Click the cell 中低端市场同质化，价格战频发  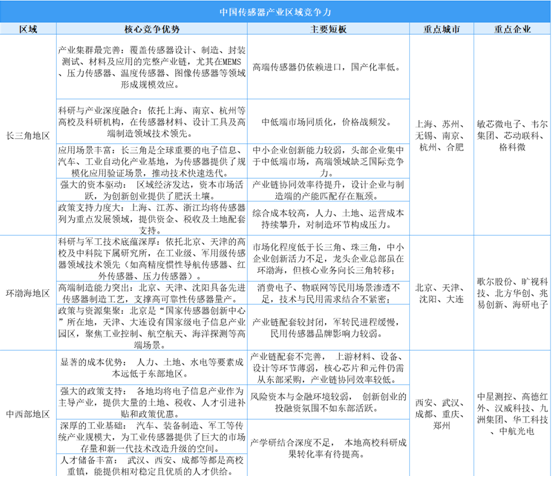pos(329,122)
